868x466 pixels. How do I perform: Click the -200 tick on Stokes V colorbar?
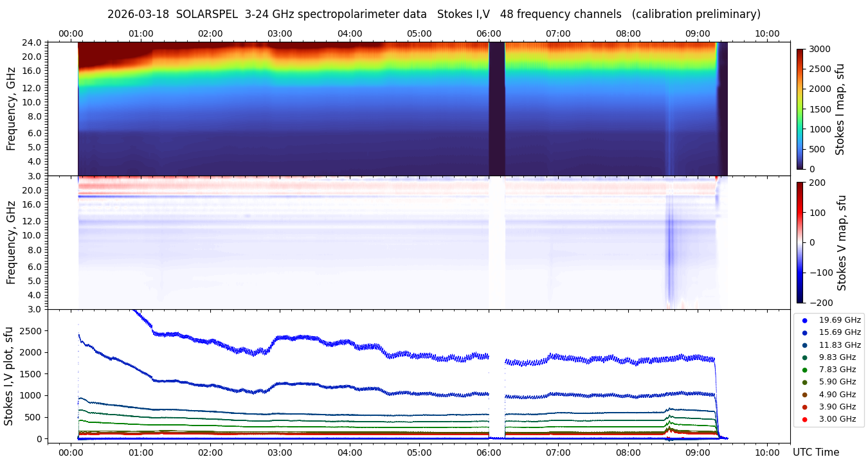[820, 302]
